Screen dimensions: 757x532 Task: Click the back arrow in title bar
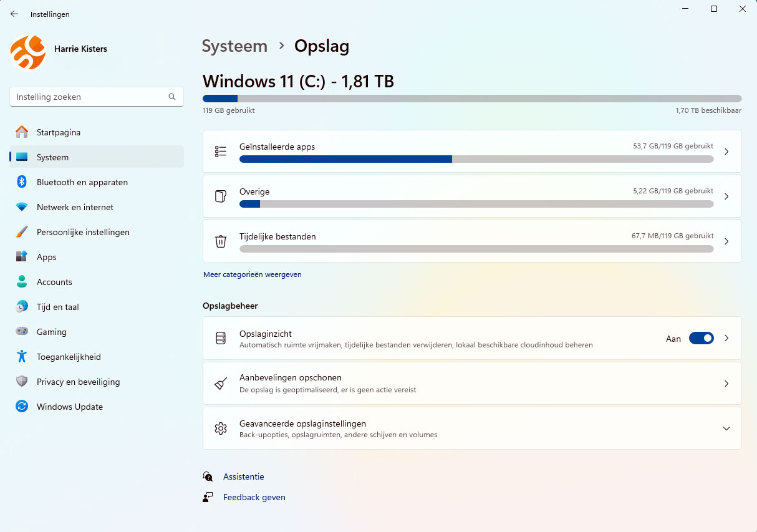tap(14, 14)
